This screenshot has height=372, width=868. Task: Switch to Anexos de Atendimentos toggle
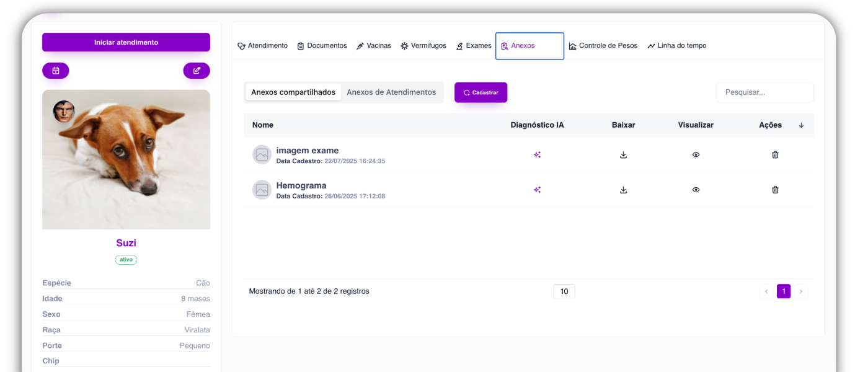click(x=391, y=92)
